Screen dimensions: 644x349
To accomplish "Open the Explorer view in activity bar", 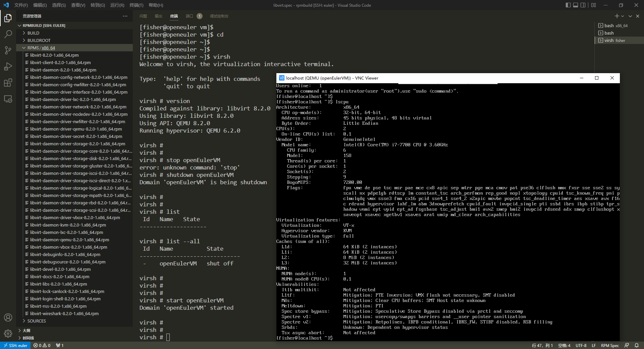I will coord(8,18).
